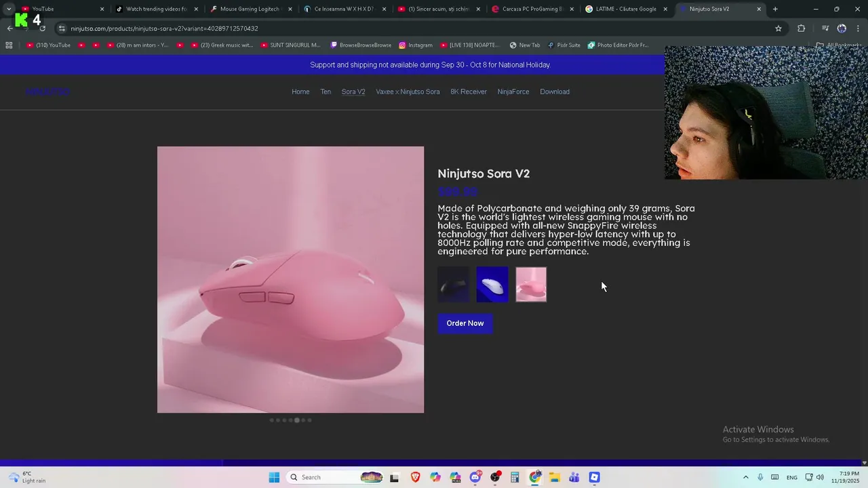Open the (23) Greek music bookmark

[222, 45]
